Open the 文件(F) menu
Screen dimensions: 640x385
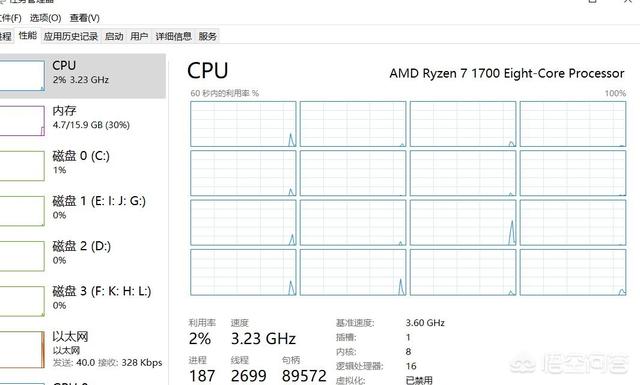coord(11,18)
